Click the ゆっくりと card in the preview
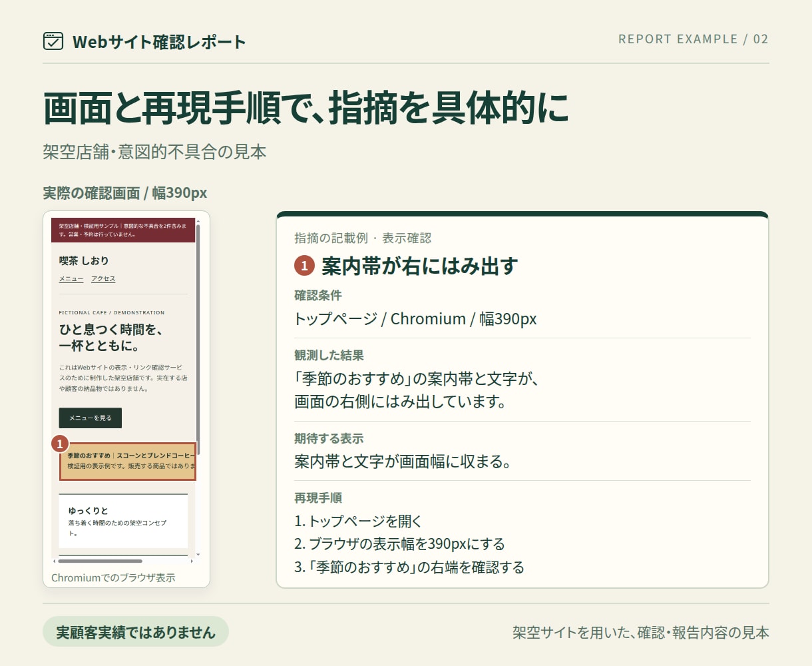 [x=123, y=521]
